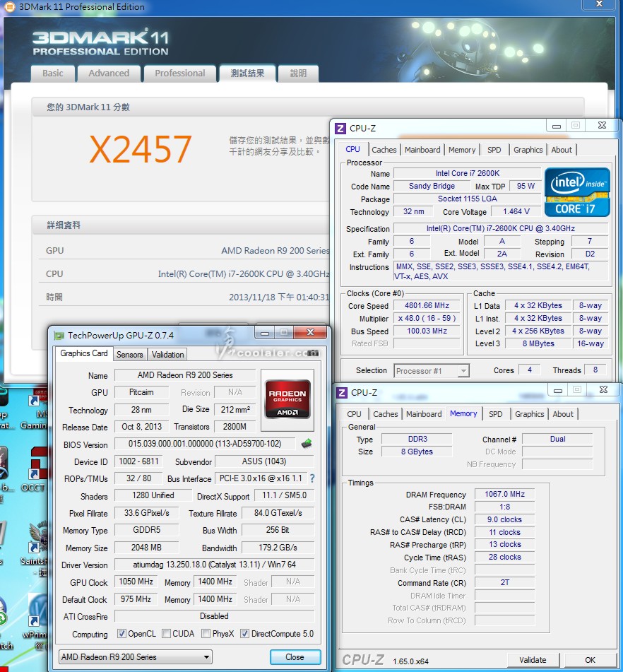The image size is (623, 672).
Task: Minimize the GPU-Z window
Action: pos(265,333)
